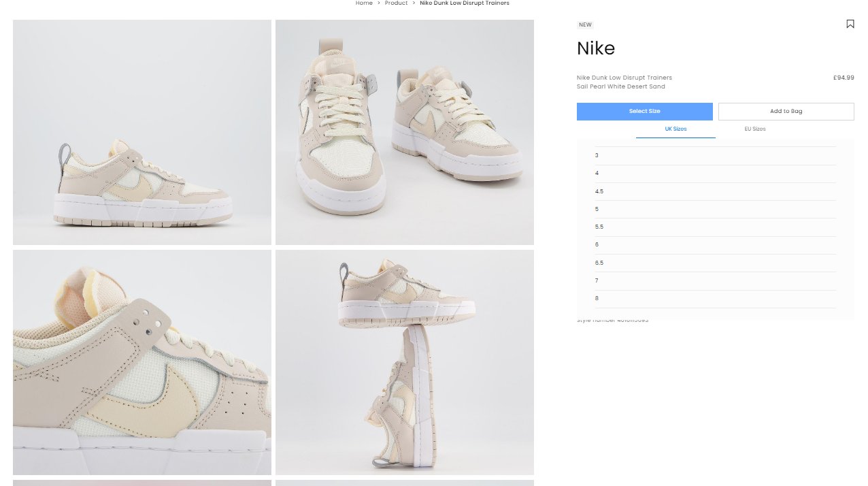
Task: Click the Select Size button
Action: (644, 112)
